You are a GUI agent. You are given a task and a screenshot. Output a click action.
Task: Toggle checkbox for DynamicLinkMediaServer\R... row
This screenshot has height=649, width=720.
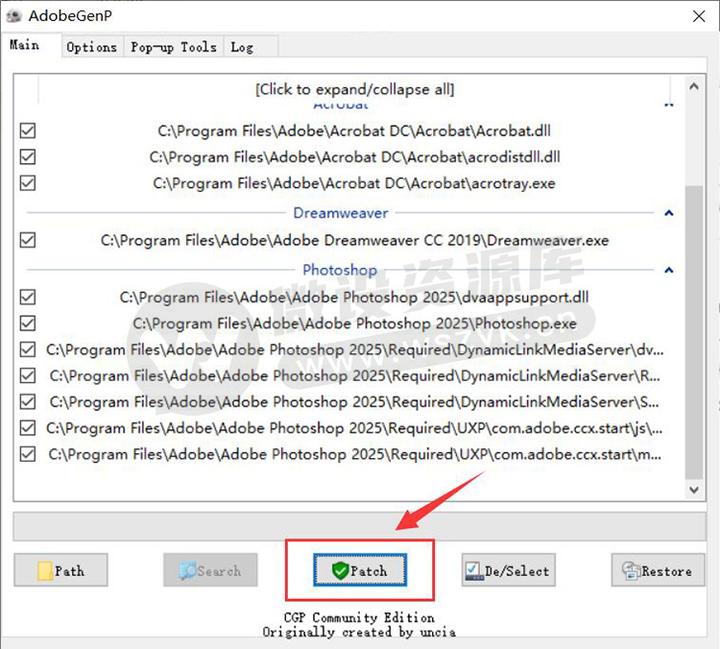(28, 375)
